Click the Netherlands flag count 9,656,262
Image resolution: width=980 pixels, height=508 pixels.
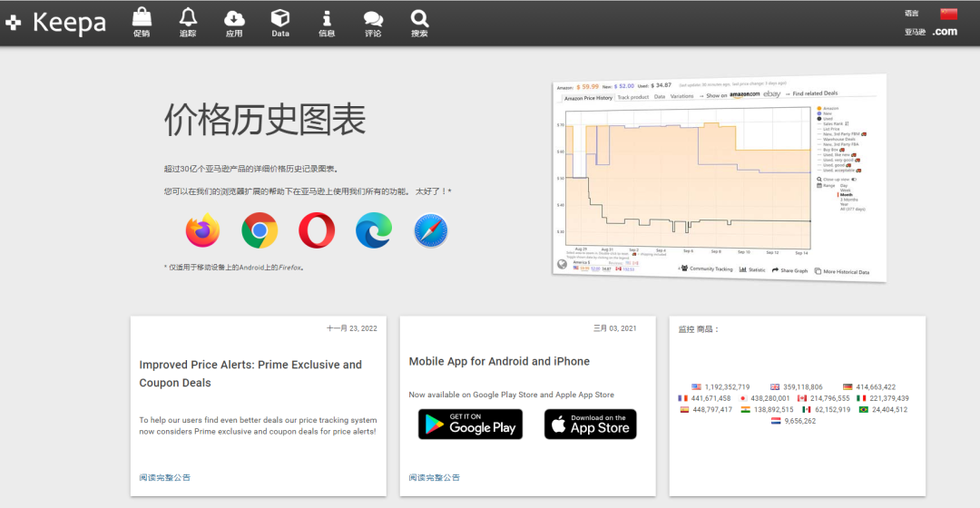pyautogui.click(x=793, y=421)
